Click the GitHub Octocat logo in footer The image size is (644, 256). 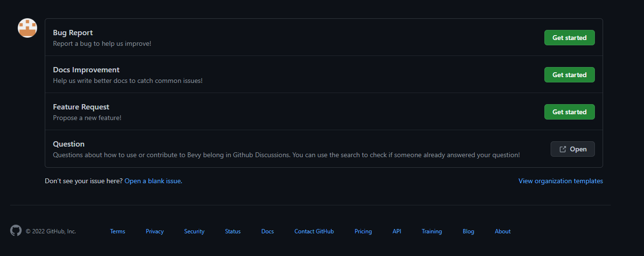coord(16,230)
